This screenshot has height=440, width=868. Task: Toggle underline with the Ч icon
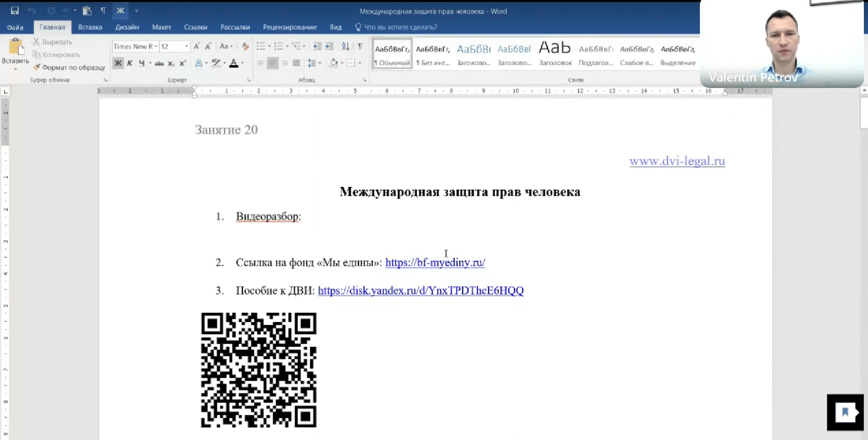[141, 63]
